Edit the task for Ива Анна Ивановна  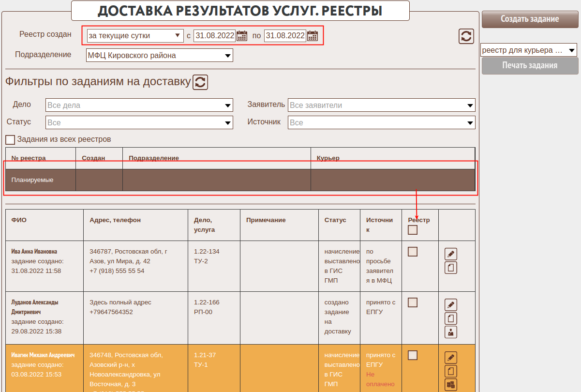(450, 254)
